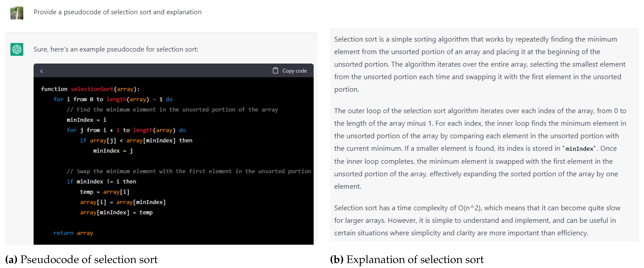
Task: Click the inline minIndex code in explanation
Action: coord(579,149)
